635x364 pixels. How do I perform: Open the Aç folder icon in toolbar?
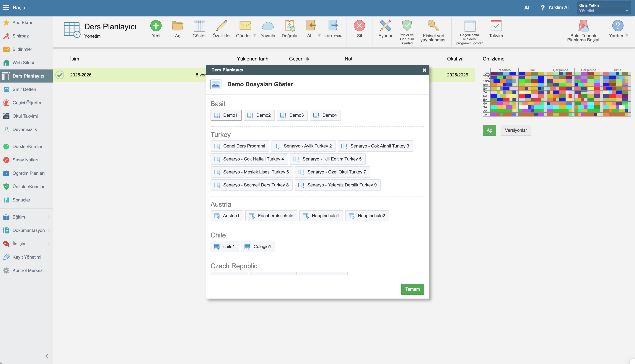pos(177,25)
